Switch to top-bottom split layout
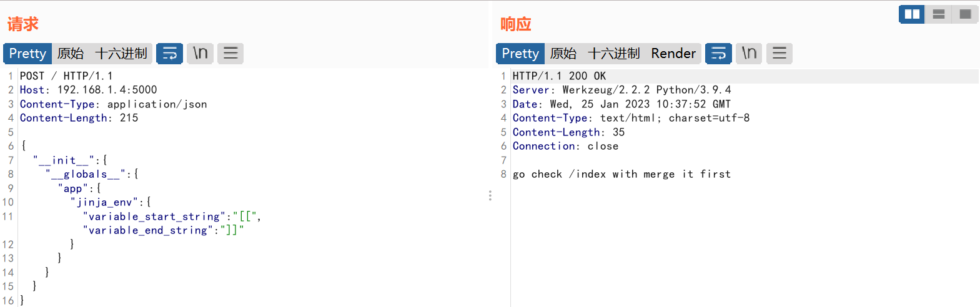 click(938, 14)
